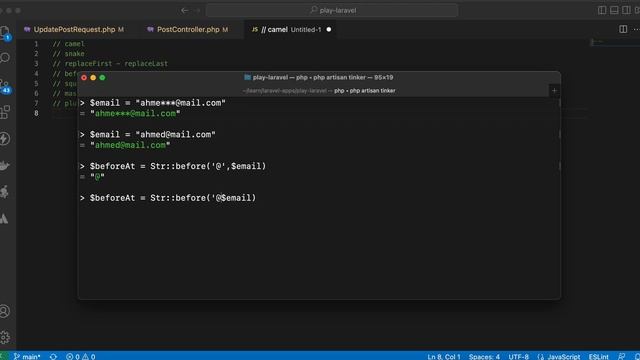Viewport: 640px width, 360px height.
Task: Open Source Control view with 43 badge
Action: point(5,86)
